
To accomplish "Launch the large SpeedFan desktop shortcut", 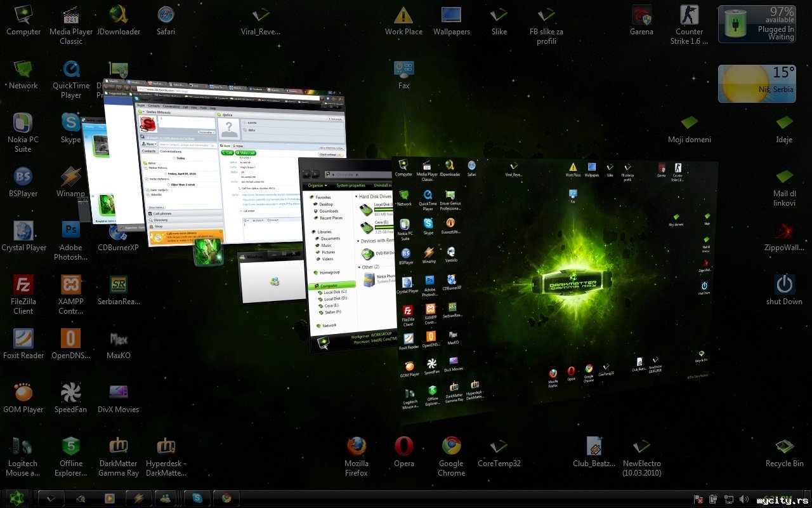I will 71,398.
